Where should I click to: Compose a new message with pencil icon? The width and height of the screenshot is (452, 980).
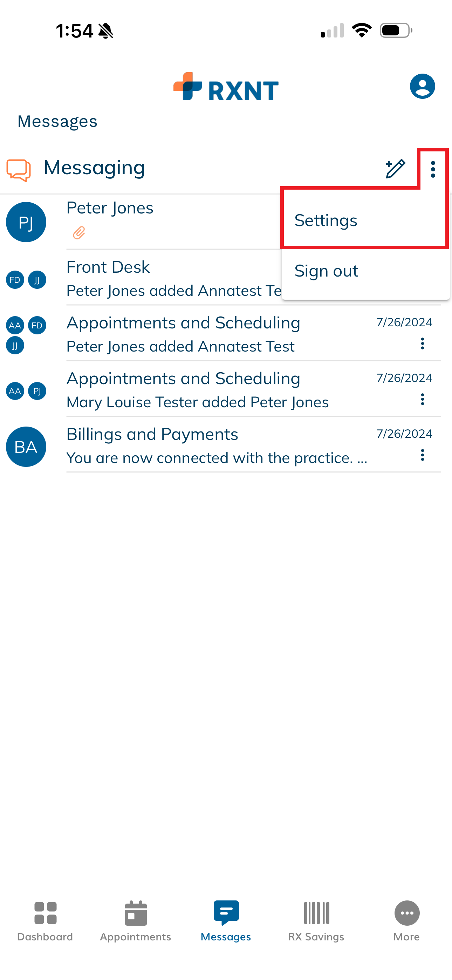(395, 169)
